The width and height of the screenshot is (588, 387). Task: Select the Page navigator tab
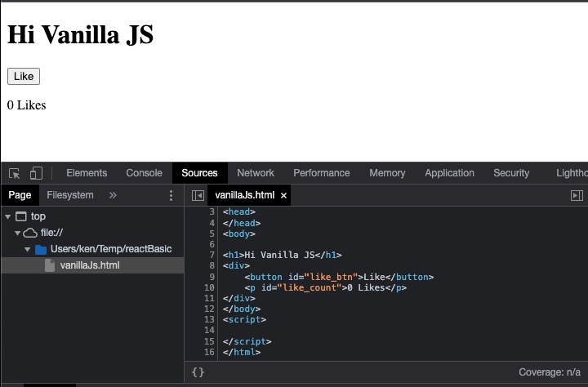coord(20,195)
